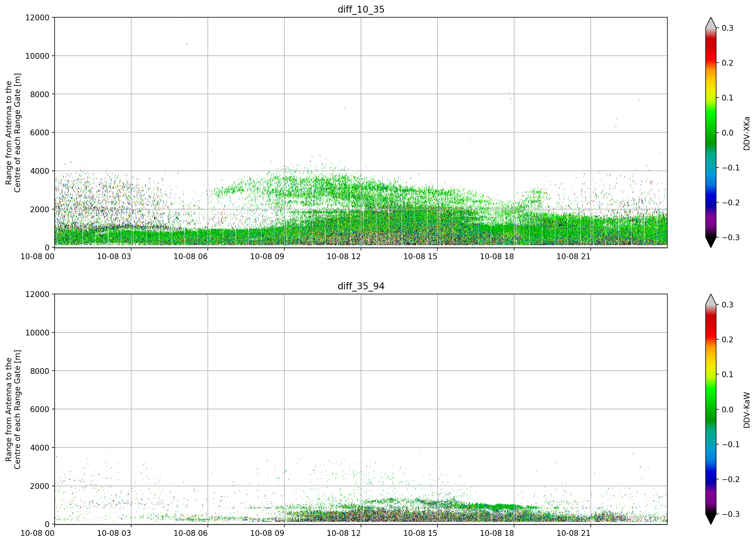Select the '−0.1' tick on DDV-KaW colorbar
The width and height of the screenshot is (756, 543).
click(731, 444)
